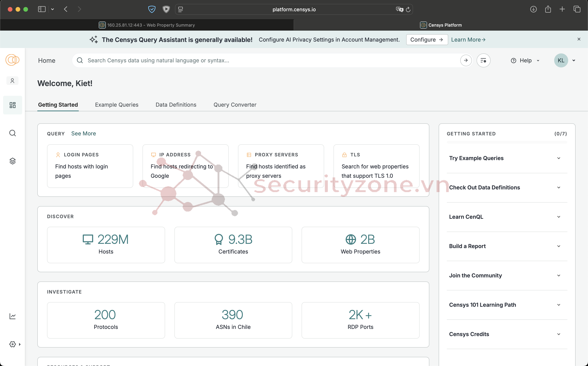Image resolution: width=588 pixels, height=366 pixels.
Task: Open the 229M Hosts card
Action: click(x=106, y=245)
